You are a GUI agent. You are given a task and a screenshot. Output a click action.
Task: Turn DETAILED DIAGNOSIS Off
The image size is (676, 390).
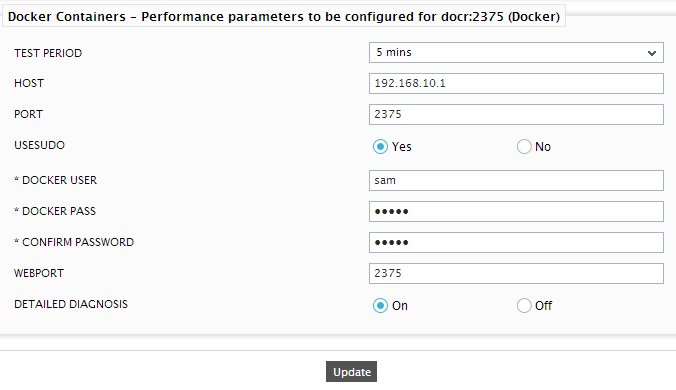tap(524, 306)
